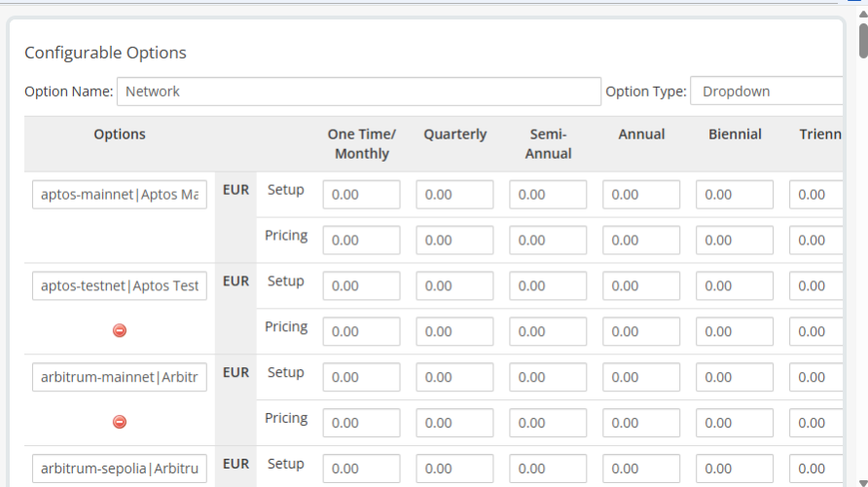Click the Semi-Annual column header

click(548, 144)
